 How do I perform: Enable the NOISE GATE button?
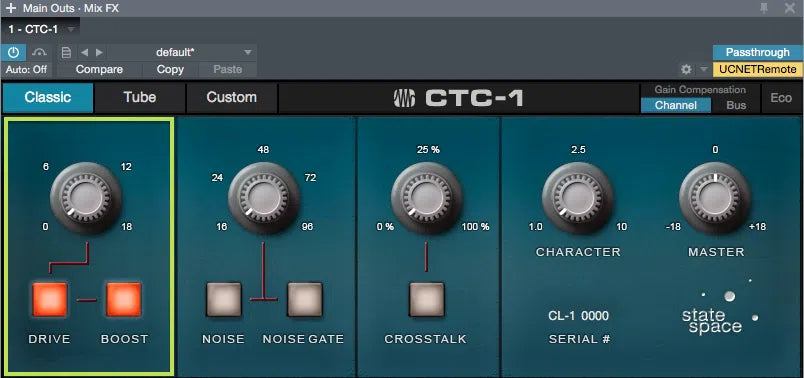click(305, 300)
